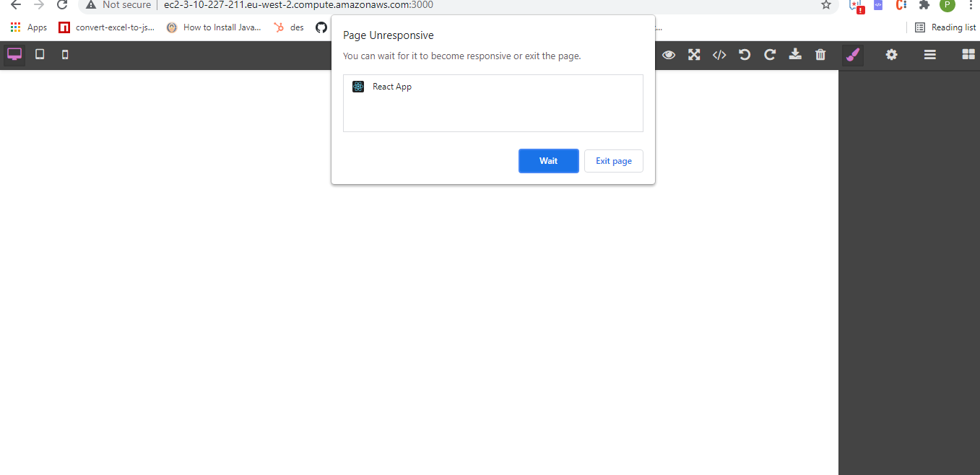Screen dimensions: 980x475
Task: Open the style manager paintbrush panel
Action: point(853,55)
